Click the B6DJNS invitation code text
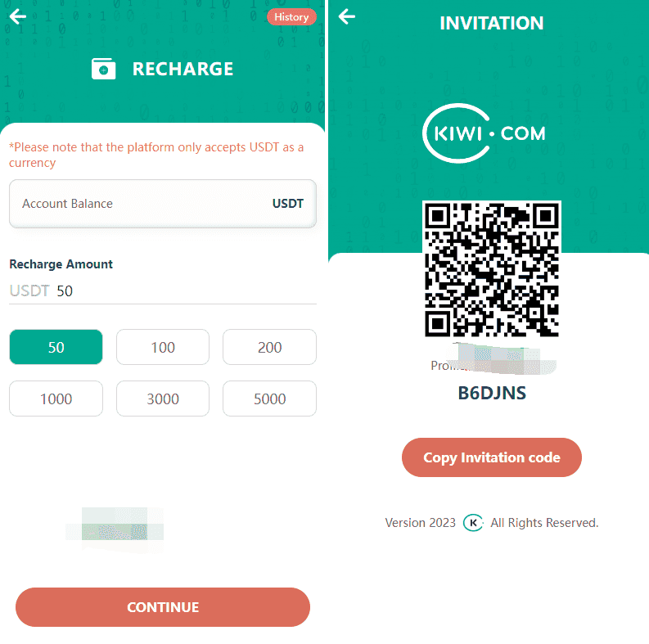Image resolution: width=649 pixels, height=644 pixels. [x=492, y=393]
